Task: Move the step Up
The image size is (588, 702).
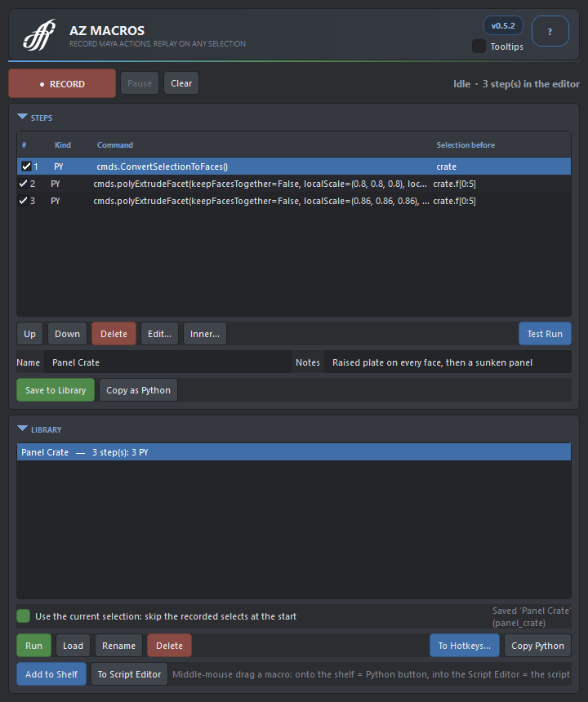Action: point(29,334)
